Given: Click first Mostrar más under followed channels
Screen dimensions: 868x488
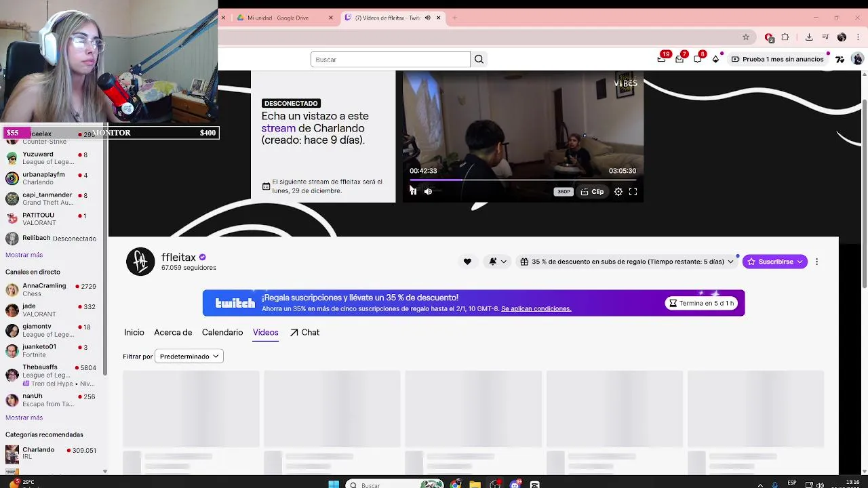Looking at the screenshot, I should point(24,255).
